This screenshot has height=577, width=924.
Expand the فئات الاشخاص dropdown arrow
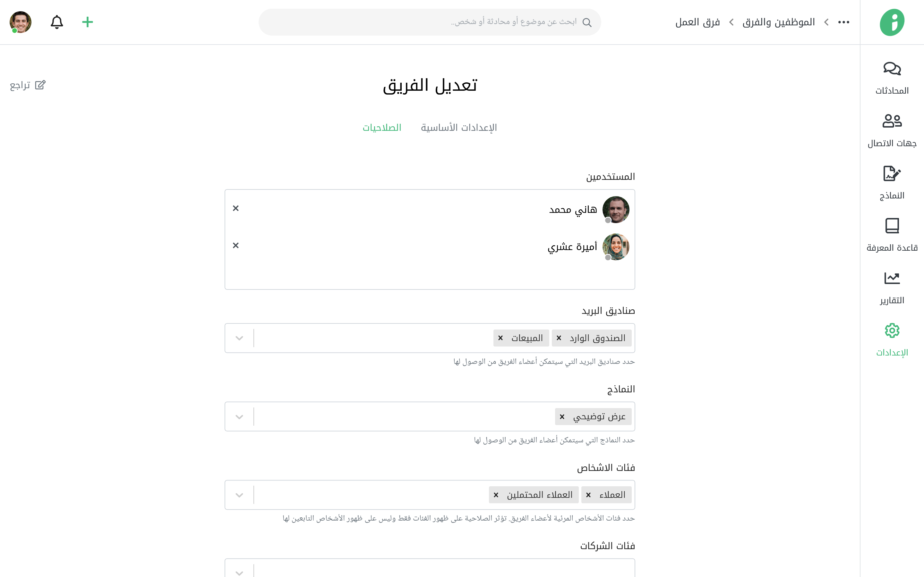pos(239,495)
